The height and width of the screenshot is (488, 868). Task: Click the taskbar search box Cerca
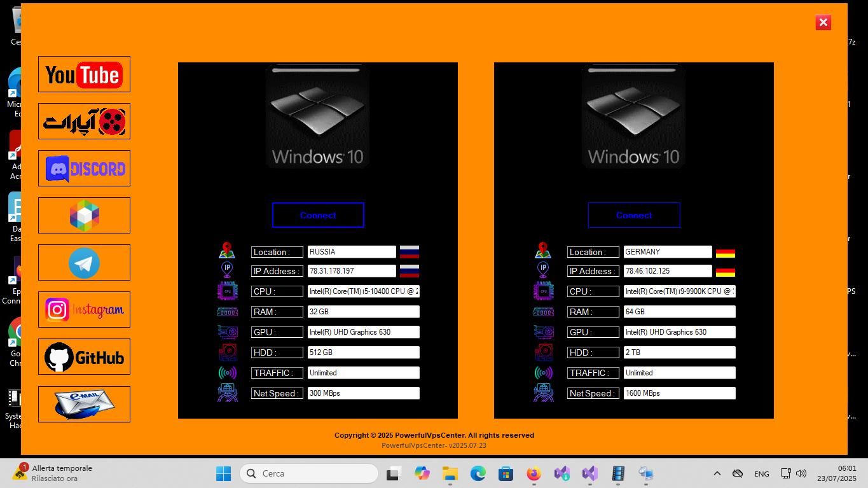309,473
